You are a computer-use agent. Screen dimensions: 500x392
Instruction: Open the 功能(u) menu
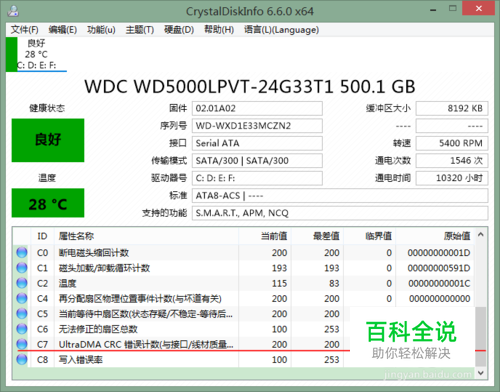tap(101, 30)
